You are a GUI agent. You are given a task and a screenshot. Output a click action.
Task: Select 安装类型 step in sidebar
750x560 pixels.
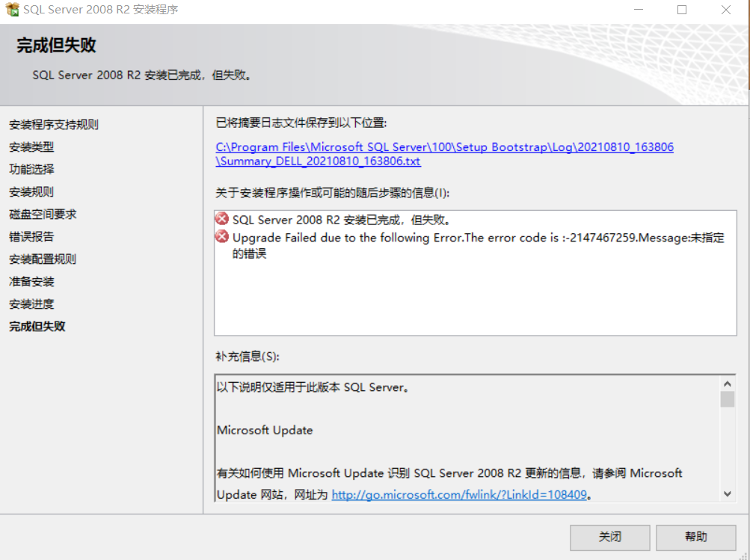tap(31, 147)
